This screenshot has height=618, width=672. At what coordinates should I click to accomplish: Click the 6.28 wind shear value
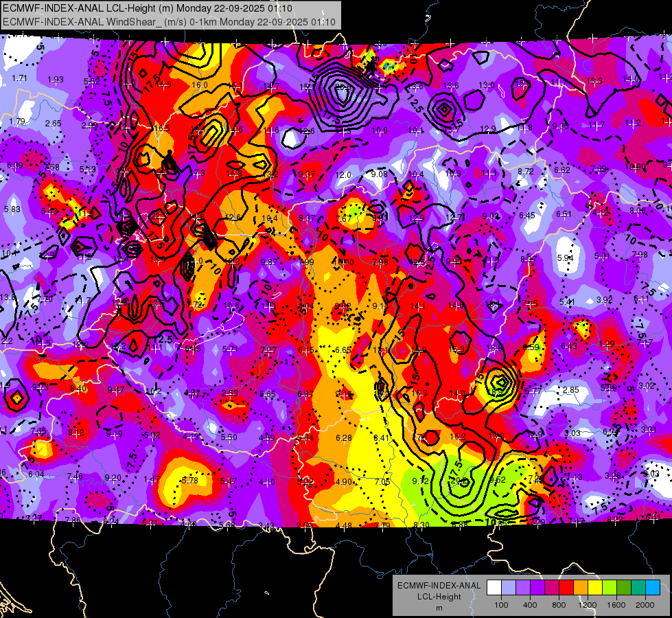pyautogui.click(x=344, y=438)
